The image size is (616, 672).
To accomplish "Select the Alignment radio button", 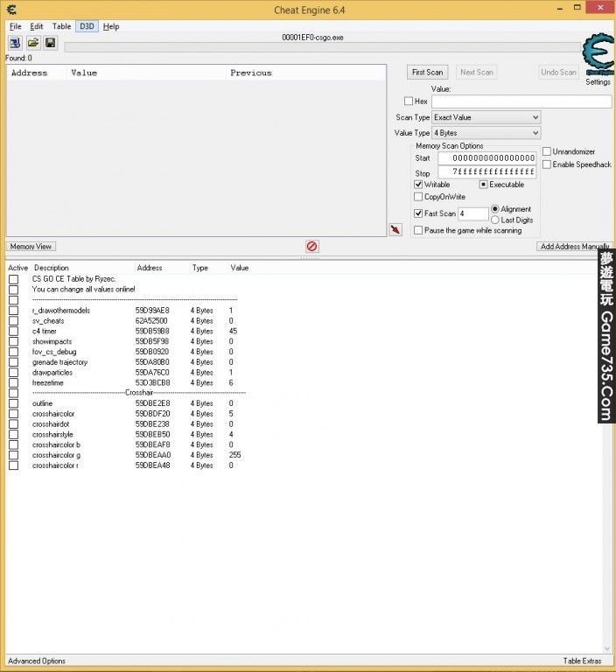I will pyautogui.click(x=495, y=209).
